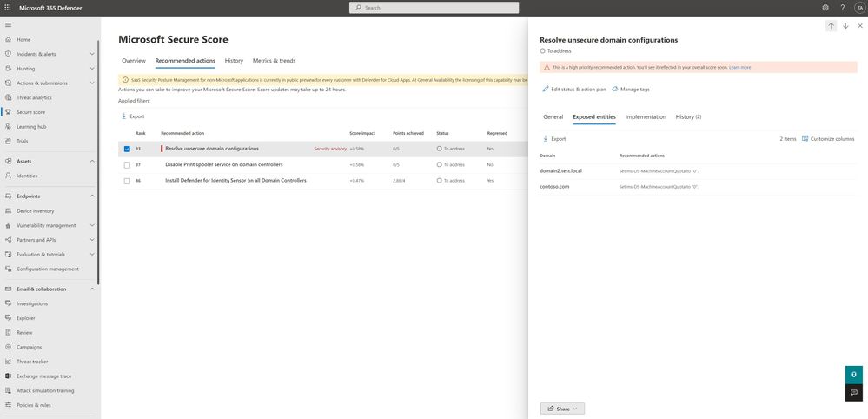The height and width of the screenshot is (419, 868).
Task: Uncheck Resolve unsecure domain configurations checkbox
Action: click(x=128, y=149)
